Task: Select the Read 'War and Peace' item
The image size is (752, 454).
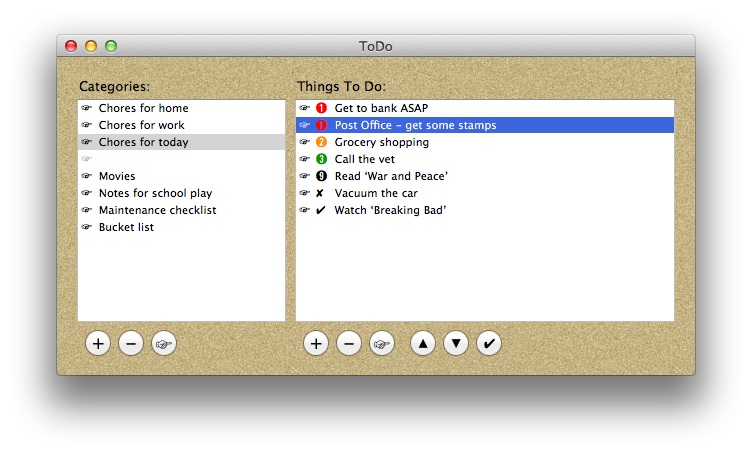Action: tap(391, 176)
